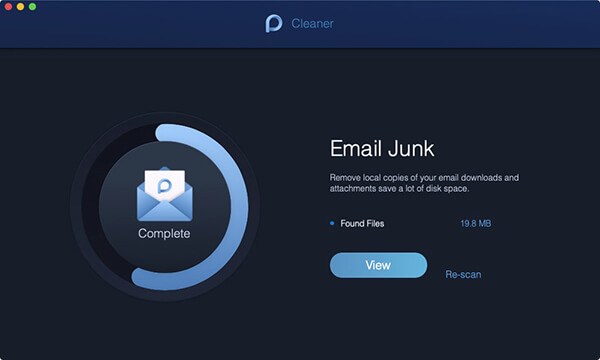The width and height of the screenshot is (600, 360).
Task: Click the Email Junk heading
Action: (x=382, y=148)
